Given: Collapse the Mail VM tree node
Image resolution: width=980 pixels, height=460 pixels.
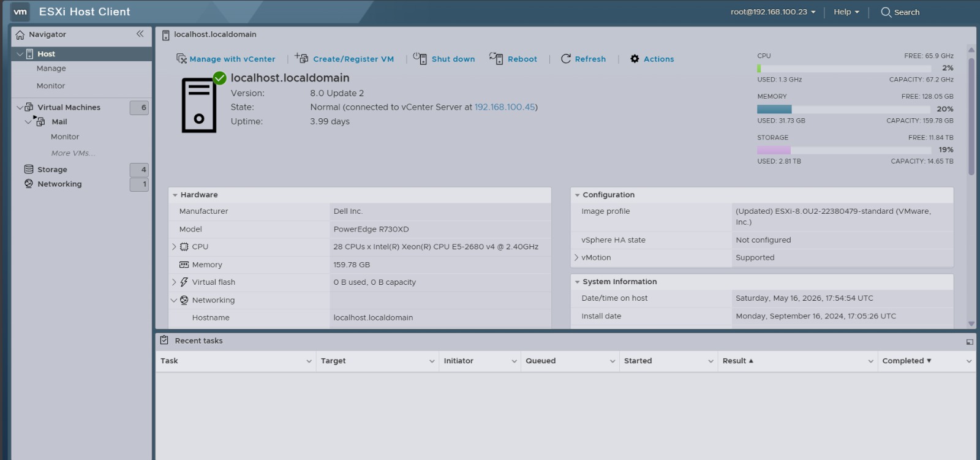Looking at the screenshot, I should (x=28, y=122).
